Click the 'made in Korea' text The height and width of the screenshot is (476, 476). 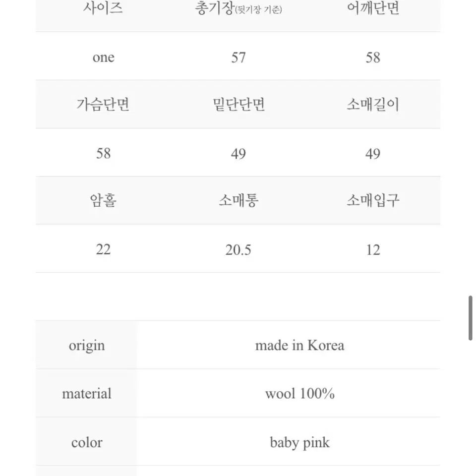[299, 345]
